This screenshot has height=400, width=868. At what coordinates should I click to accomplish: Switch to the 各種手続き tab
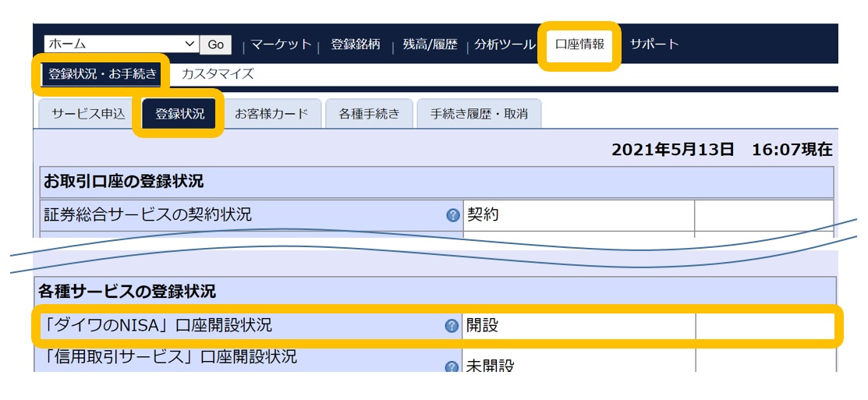[369, 114]
